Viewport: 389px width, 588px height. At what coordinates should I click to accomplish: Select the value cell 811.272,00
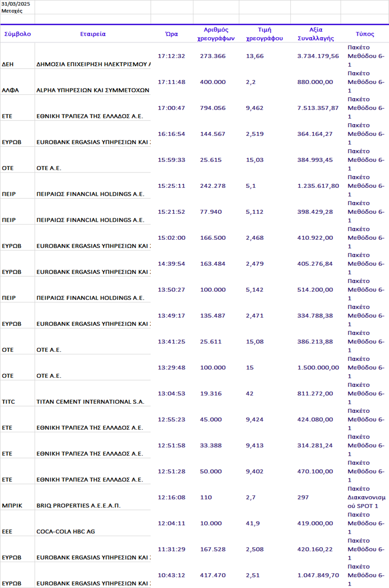(x=315, y=394)
